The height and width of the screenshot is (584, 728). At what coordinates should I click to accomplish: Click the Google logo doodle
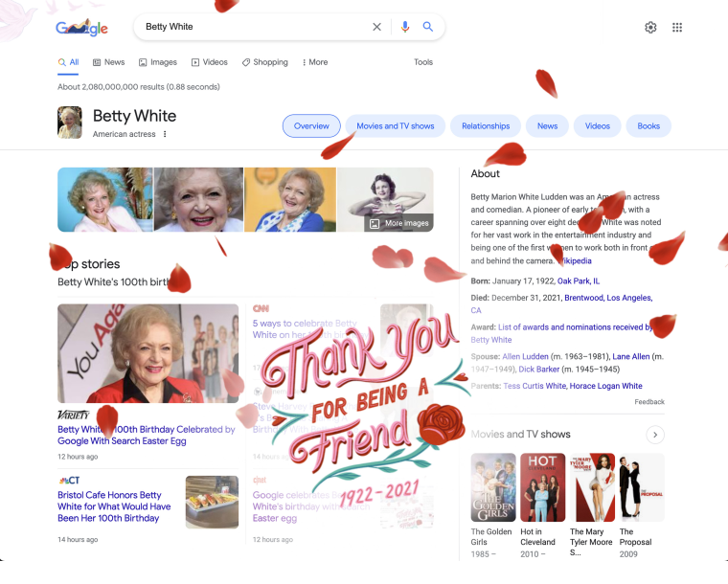(81, 28)
